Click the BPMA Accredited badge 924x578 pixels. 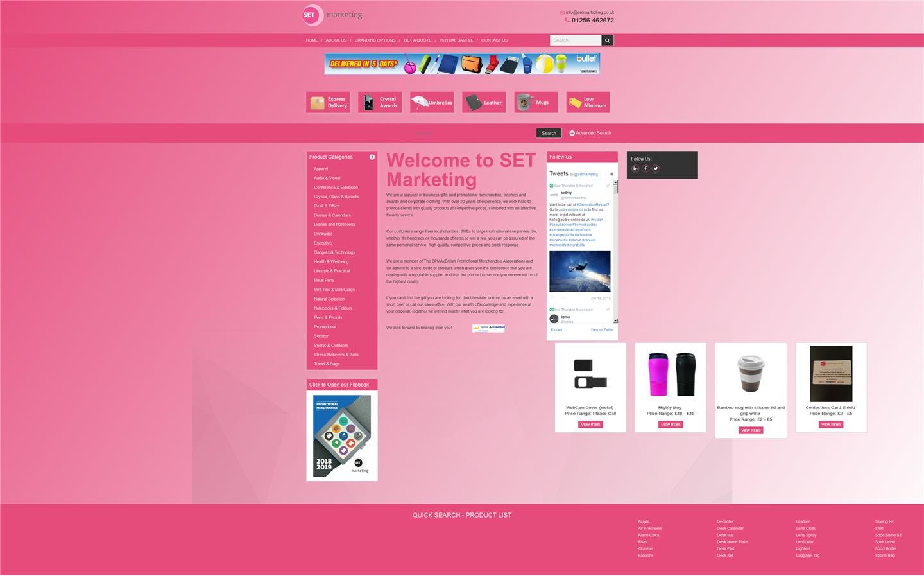coord(488,328)
